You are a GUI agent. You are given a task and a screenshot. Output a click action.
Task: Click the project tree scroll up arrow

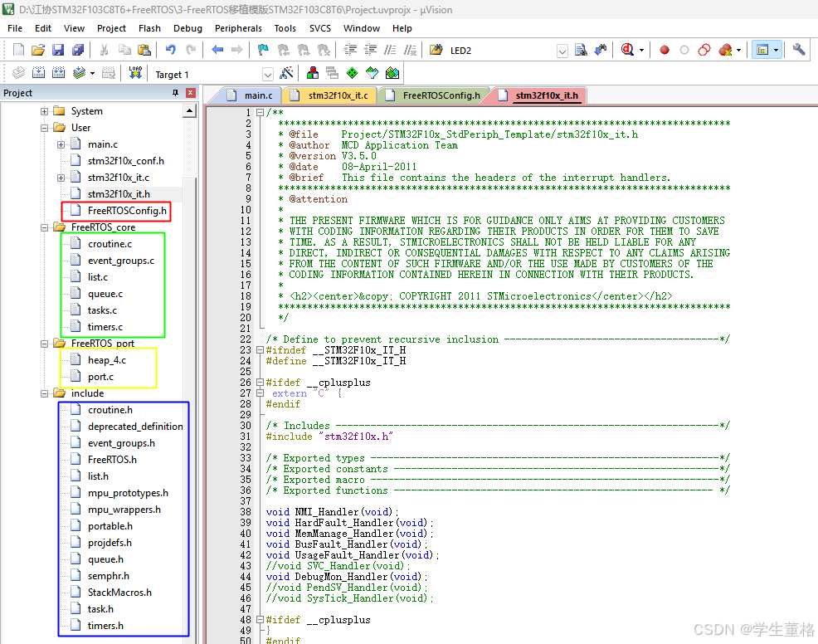(189, 110)
